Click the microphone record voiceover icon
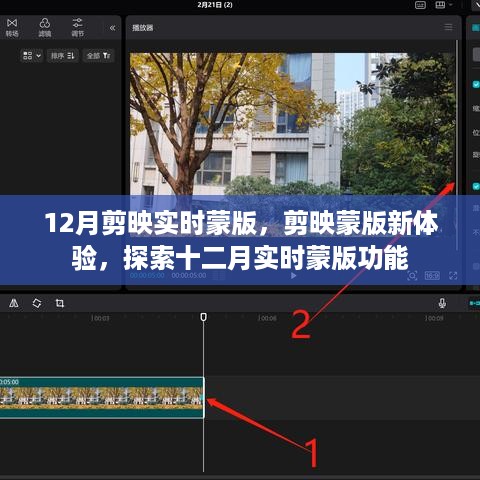Screen dimensions: 480x480 click(442, 303)
